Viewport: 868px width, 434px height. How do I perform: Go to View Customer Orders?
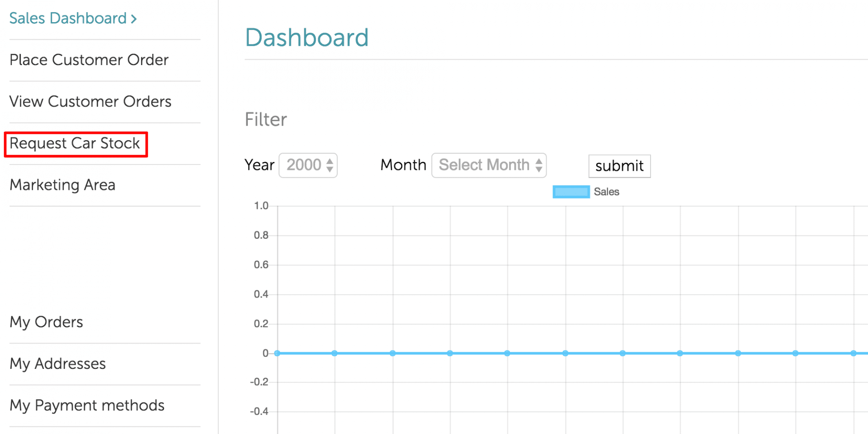click(90, 101)
